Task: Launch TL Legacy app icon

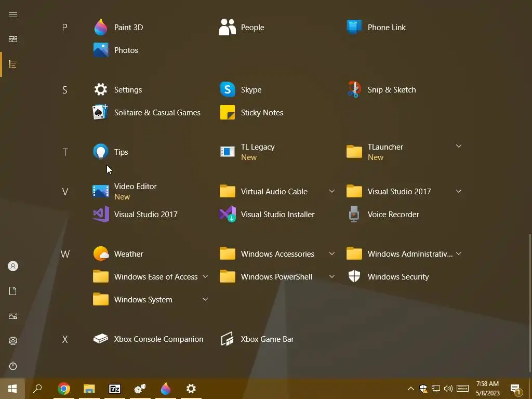Action: [228, 152]
